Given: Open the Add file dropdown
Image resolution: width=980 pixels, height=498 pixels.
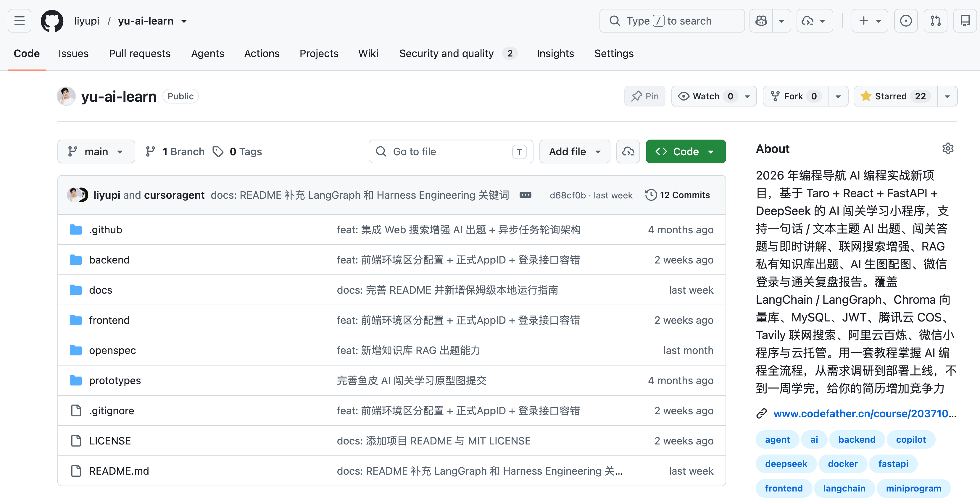Looking at the screenshot, I should (x=575, y=152).
